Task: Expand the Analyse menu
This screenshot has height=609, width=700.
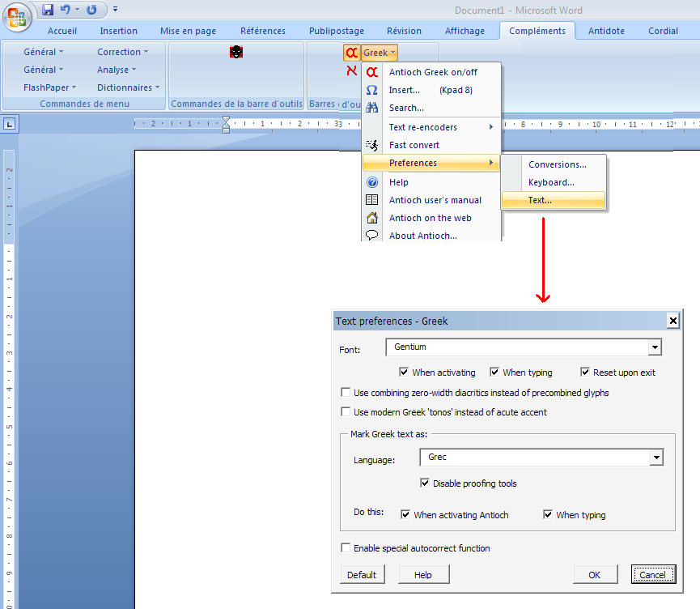Action: pyautogui.click(x=117, y=70)
